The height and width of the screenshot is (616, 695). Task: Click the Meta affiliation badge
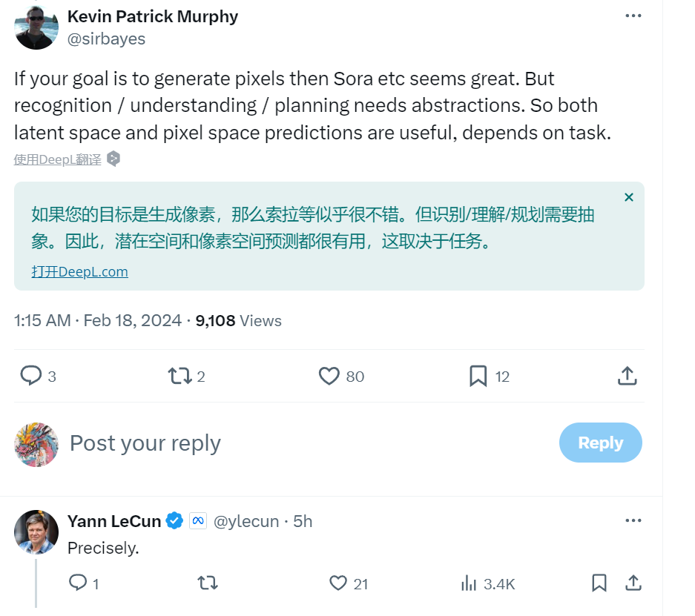(x=197, y=521)
